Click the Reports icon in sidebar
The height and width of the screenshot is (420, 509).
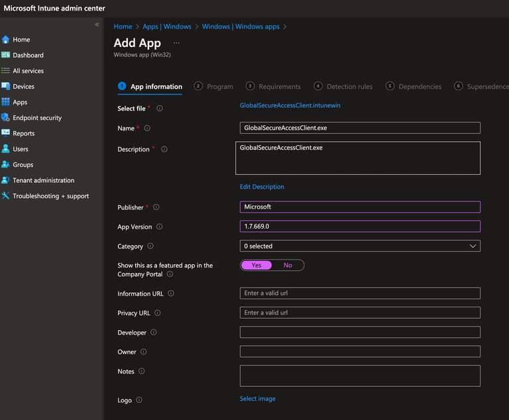pyautogui.click(x=5, y=132)
